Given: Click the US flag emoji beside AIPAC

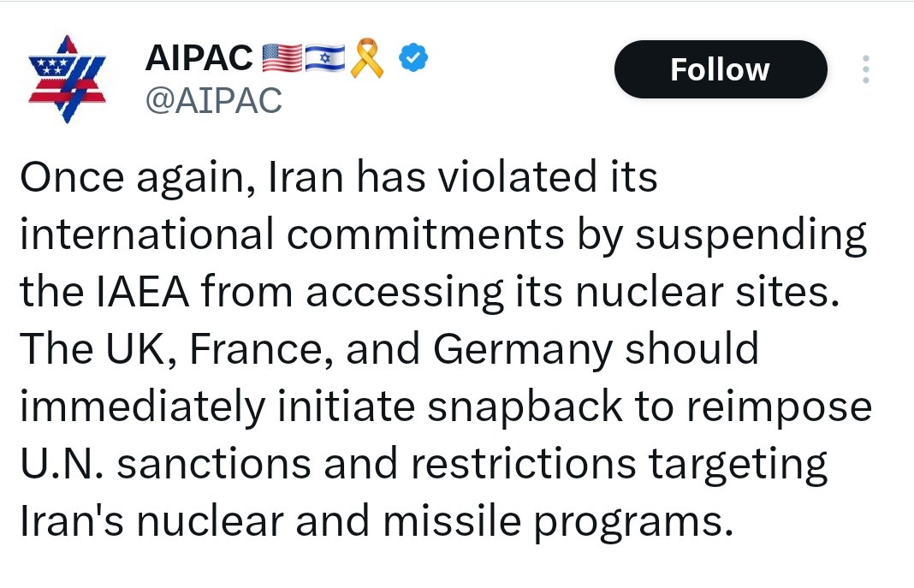Looking at the screenshot, I should [281, 60].
